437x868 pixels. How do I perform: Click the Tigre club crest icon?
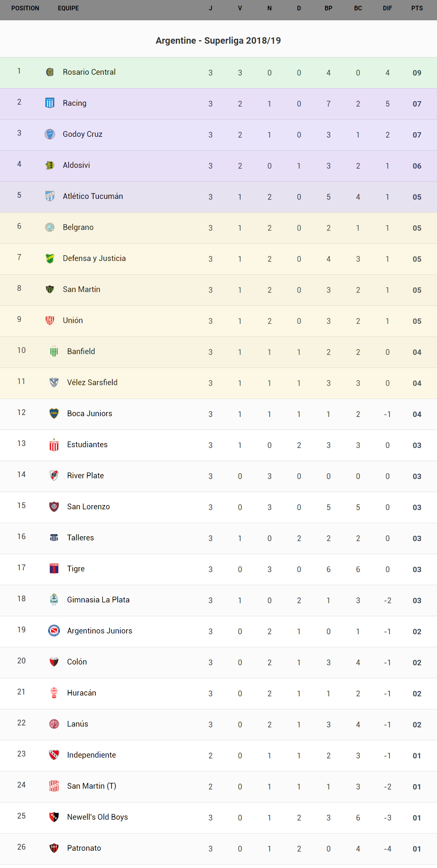[x=54, y=569]
